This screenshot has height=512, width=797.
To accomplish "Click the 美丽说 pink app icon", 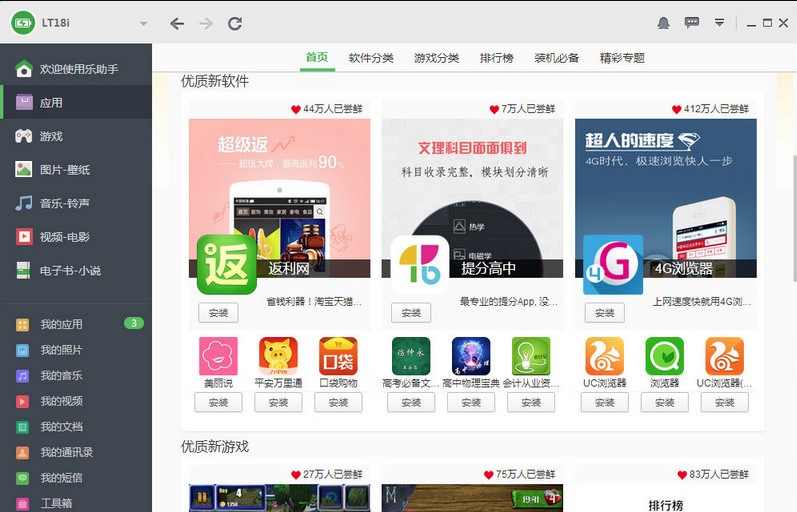I will (x=218, y=356).
